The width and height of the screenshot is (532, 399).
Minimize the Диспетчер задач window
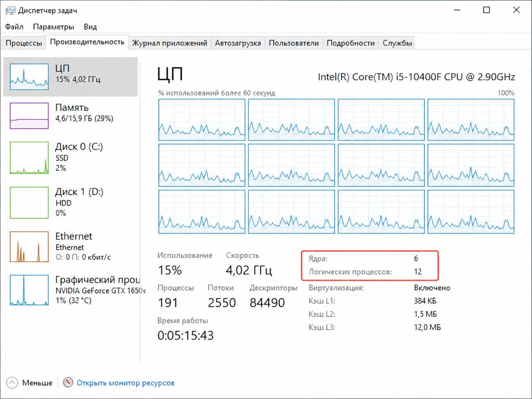(457, 10)
